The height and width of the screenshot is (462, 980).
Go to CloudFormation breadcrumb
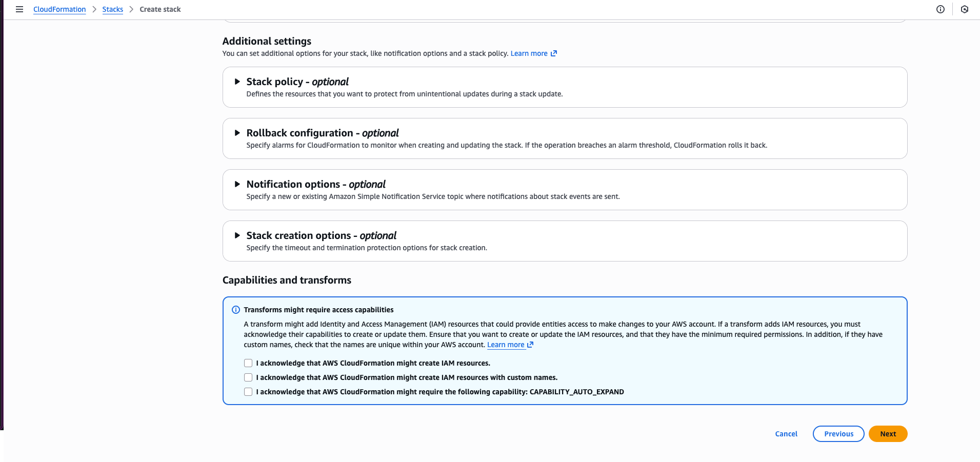[x=59, y=9]
